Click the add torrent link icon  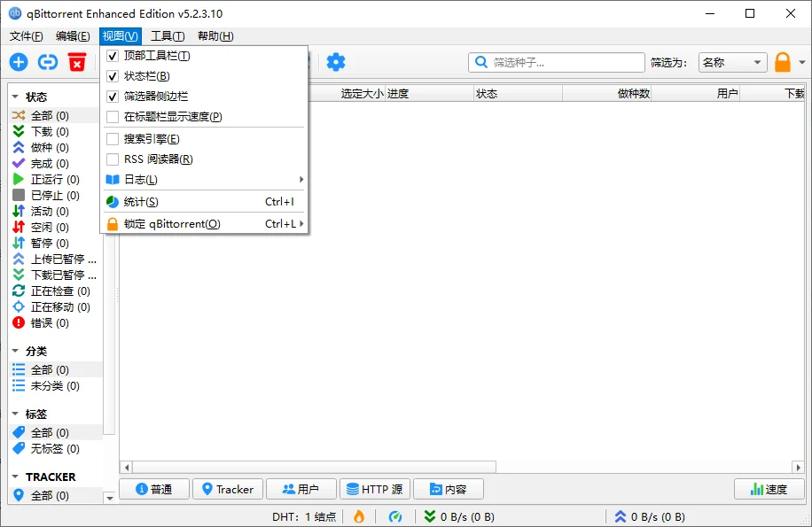tap(48, 63)
